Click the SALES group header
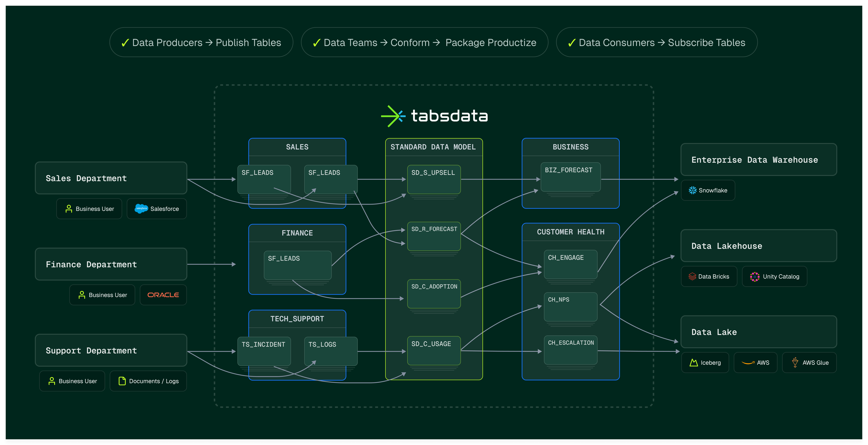 (297, 147)
